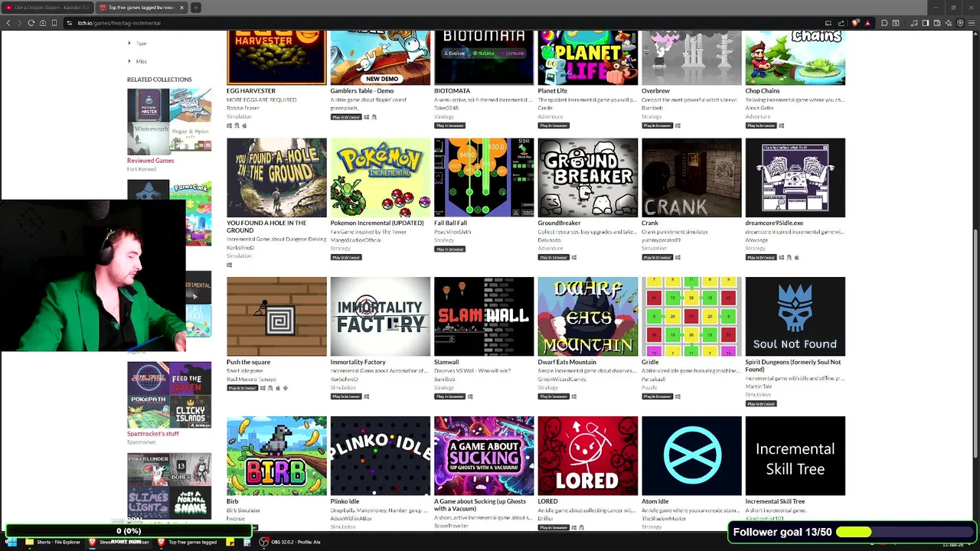Image resolution: width=980 pixels, height=551 pixels.
Task: Bookmark this page with the bookmark icon
Action: [x=54, y=23]
